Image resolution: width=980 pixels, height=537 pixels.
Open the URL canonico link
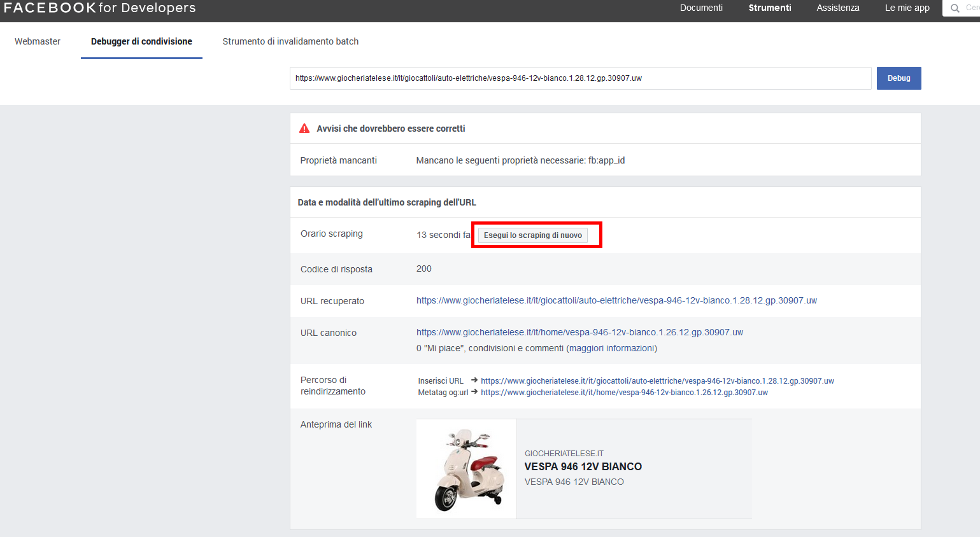pyautogui.click(x=579, y=332)
